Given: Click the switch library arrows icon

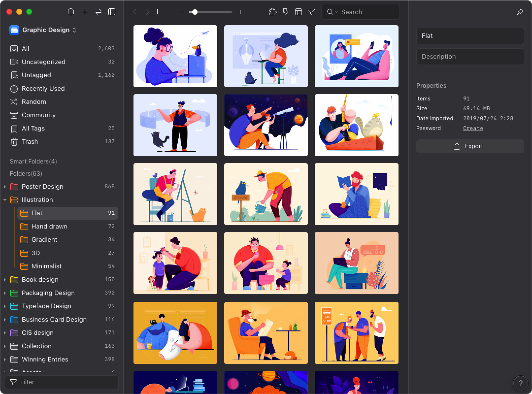Looking at the screenshot, I should [98, 12].
